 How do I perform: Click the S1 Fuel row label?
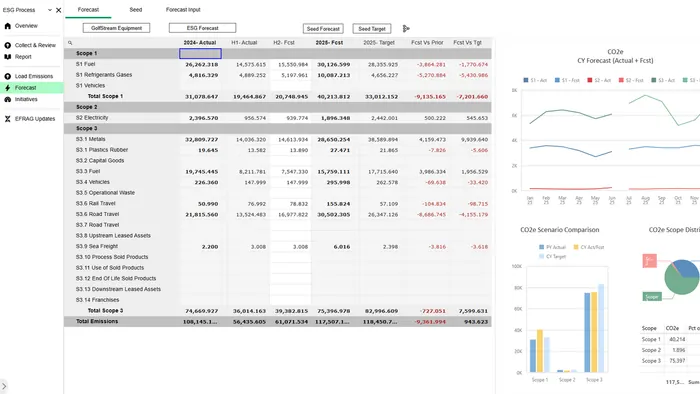click(x=85, y=64)
